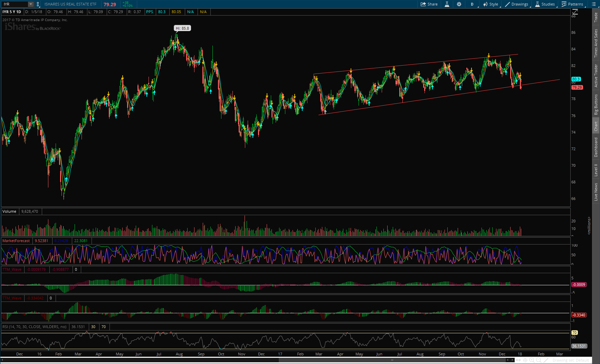Click Volume value 9,628,470

coord(30,211)
